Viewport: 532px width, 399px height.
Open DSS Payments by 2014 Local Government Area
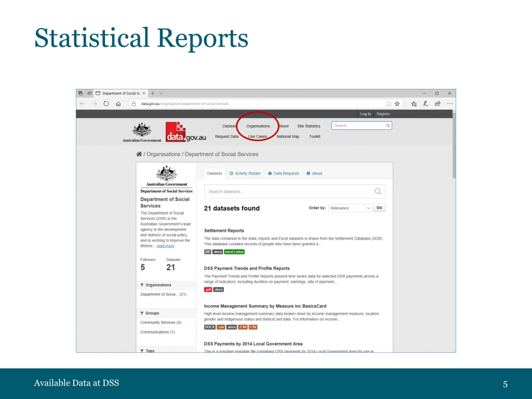[253, 344]
